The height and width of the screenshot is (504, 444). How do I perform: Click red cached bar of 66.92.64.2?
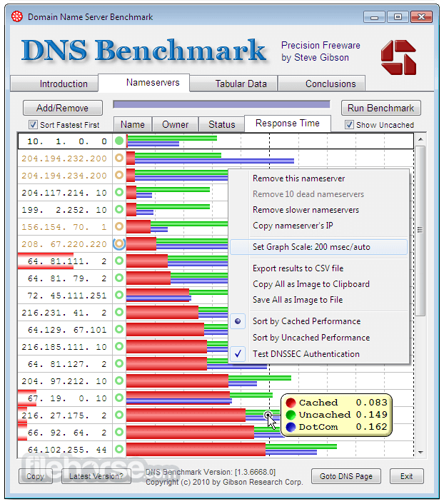[x=191, y=433]
